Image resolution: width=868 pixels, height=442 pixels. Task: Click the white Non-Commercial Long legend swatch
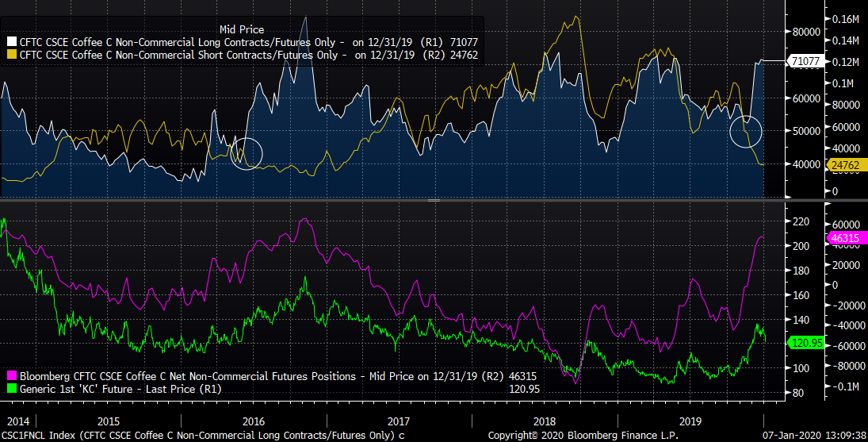click(12, 42)
